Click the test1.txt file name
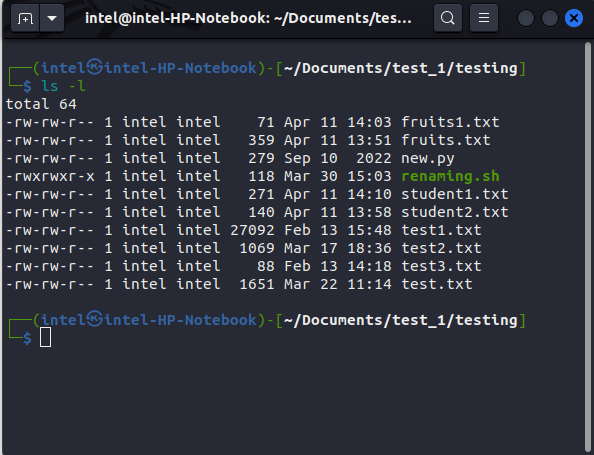Screen dimensions: 594x455 pyautogui.click(x=441, y=230)
